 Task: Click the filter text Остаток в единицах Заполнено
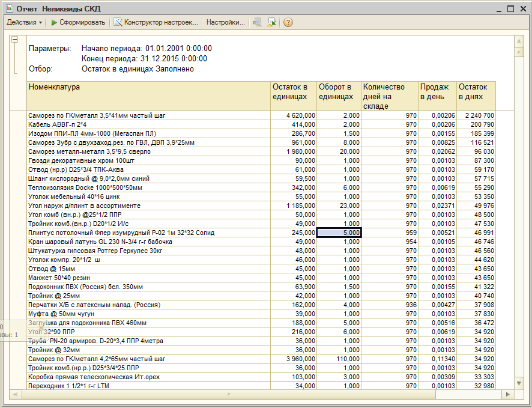point(138,69)
